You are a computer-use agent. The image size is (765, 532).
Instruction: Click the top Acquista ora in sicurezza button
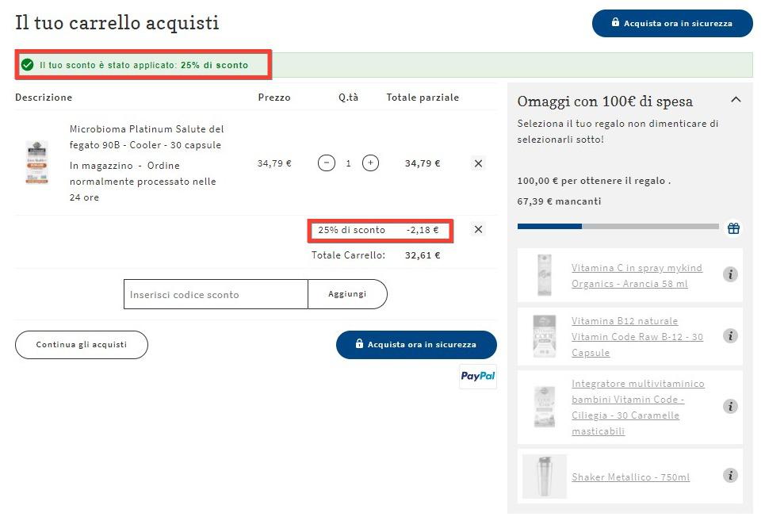click(671, 24)
